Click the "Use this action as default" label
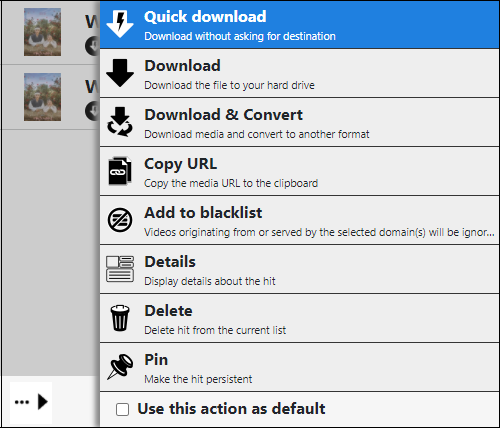Viewport: 500px width, 428px height. point(231,409)
